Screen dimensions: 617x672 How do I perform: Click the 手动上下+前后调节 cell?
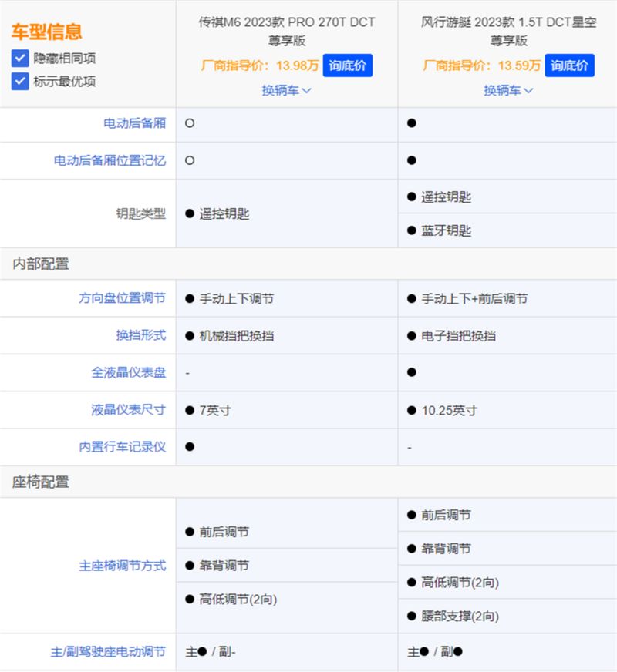(x=507, y=299)
